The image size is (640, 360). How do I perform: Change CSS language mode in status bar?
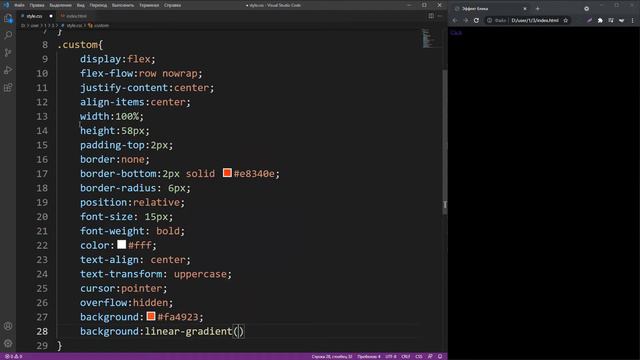click(419, 356)
